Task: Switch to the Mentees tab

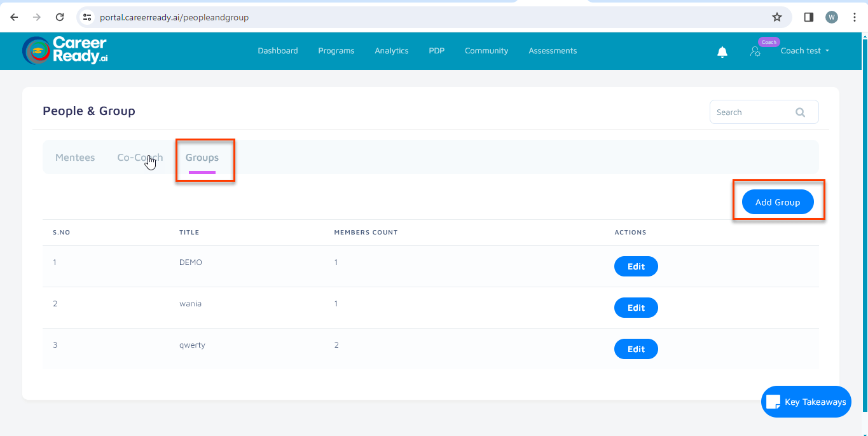Action: (x=75, y=158)
